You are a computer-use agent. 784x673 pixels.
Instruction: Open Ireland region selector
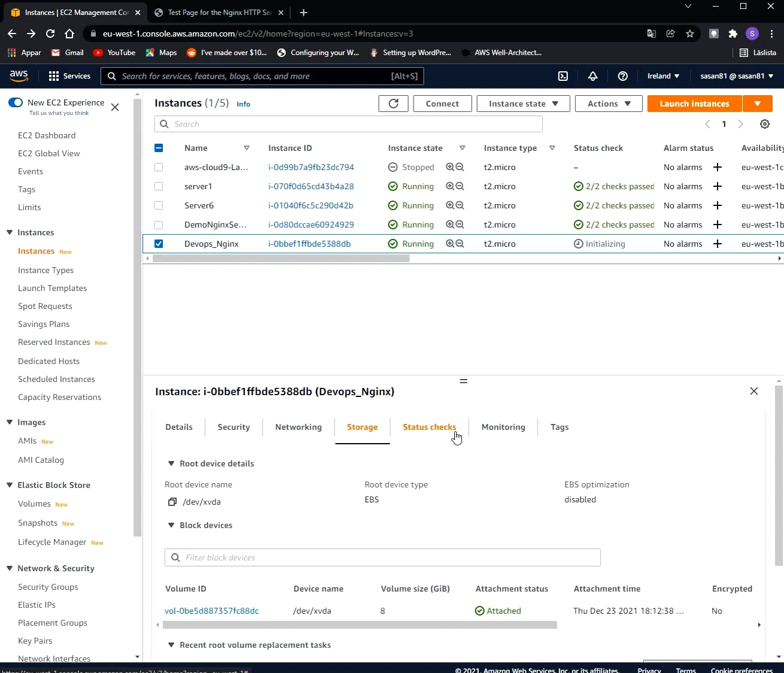[663, 76]
